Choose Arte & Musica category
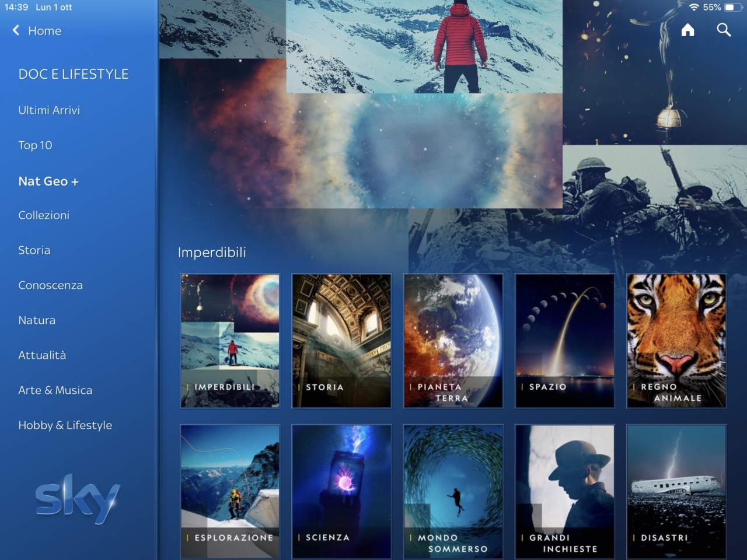 click(x=55, y=390)
